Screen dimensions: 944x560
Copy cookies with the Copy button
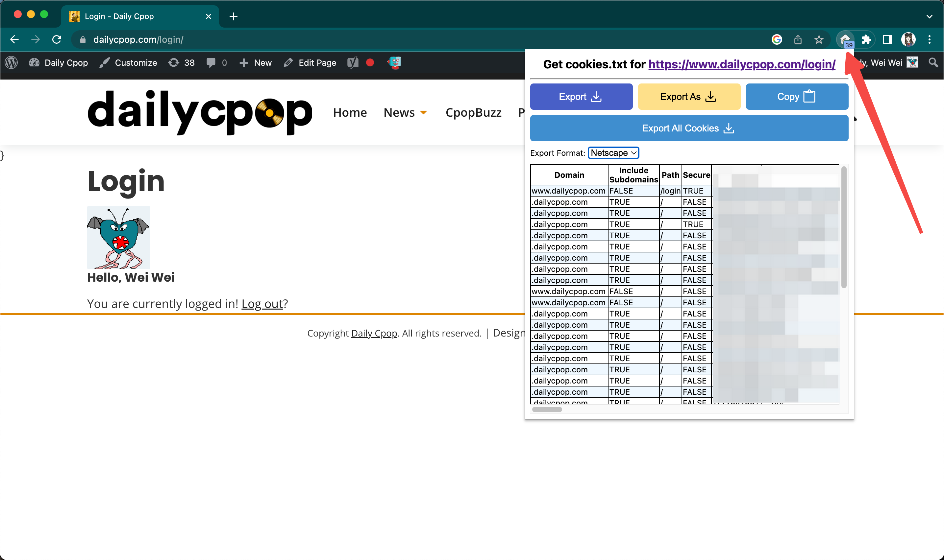[x=797, y=97]
